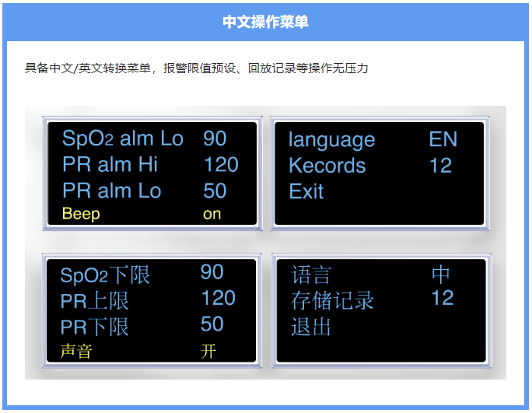
Task: Click the SpO2下限 value 90
Action: [212, 271]
